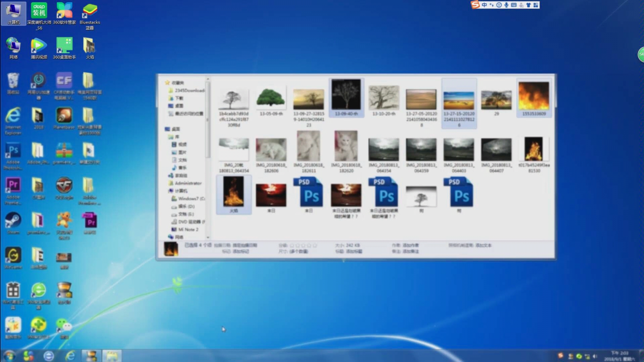The width and height of the screenshot is (644, 362).
Task: Launch Adobe Photoshop desktop shortcut
Action: click(13, 156)
